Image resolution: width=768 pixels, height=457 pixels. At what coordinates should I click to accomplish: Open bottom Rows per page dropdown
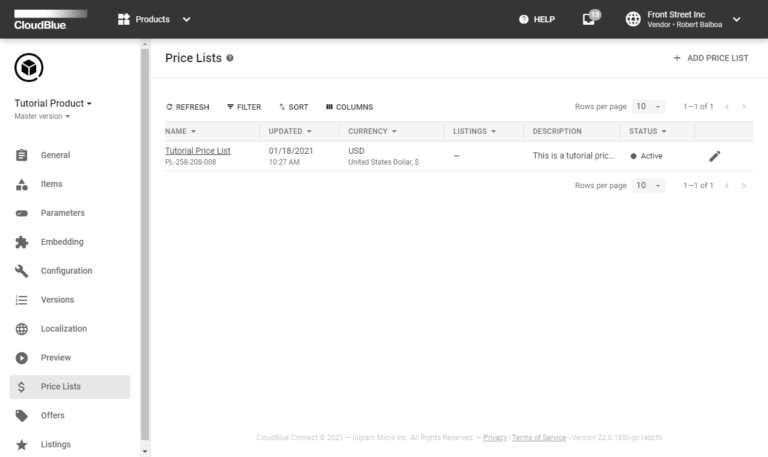click(x=648, y=185)
